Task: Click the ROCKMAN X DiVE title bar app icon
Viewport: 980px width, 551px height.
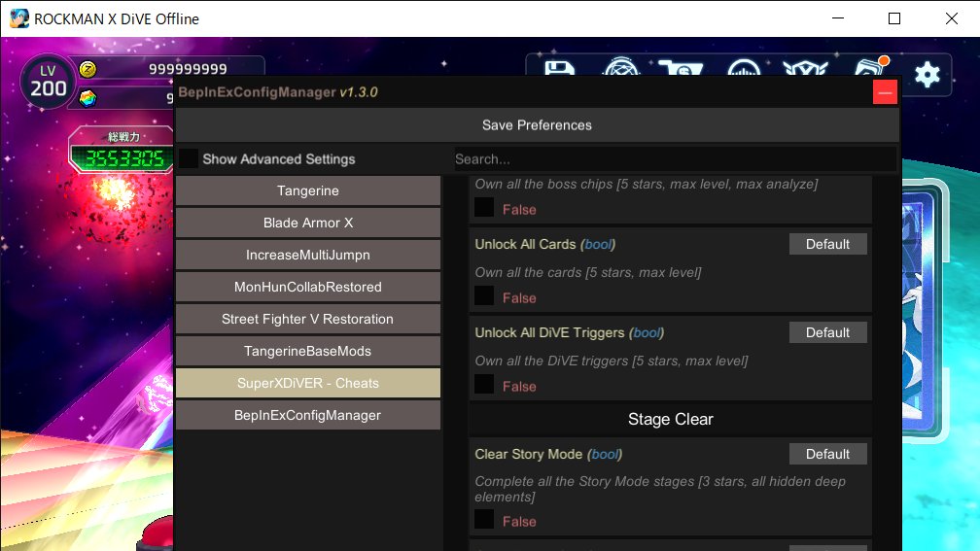Action: tap(18, 18)
